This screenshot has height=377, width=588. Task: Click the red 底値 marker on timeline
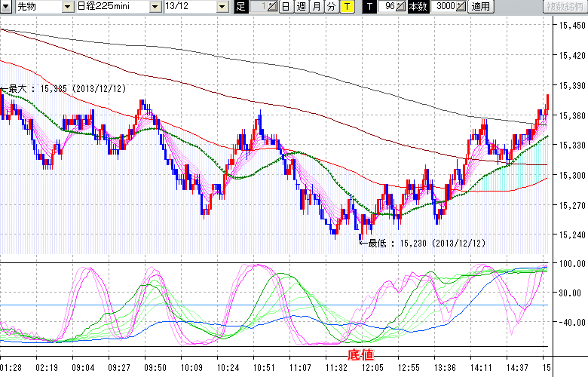click(360, 354)
